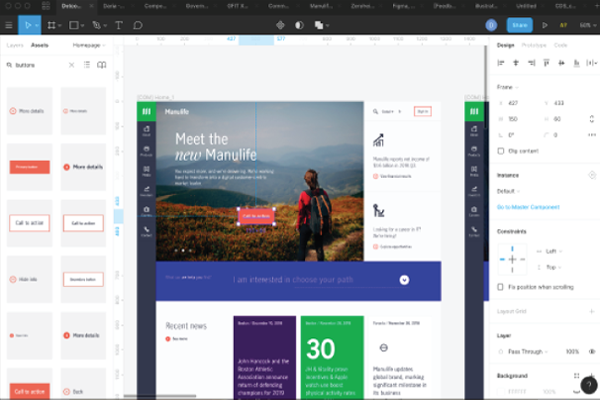Screen dimensions: 600x400
Task: Click the constraints diagram box
Action: click(512, 259)
